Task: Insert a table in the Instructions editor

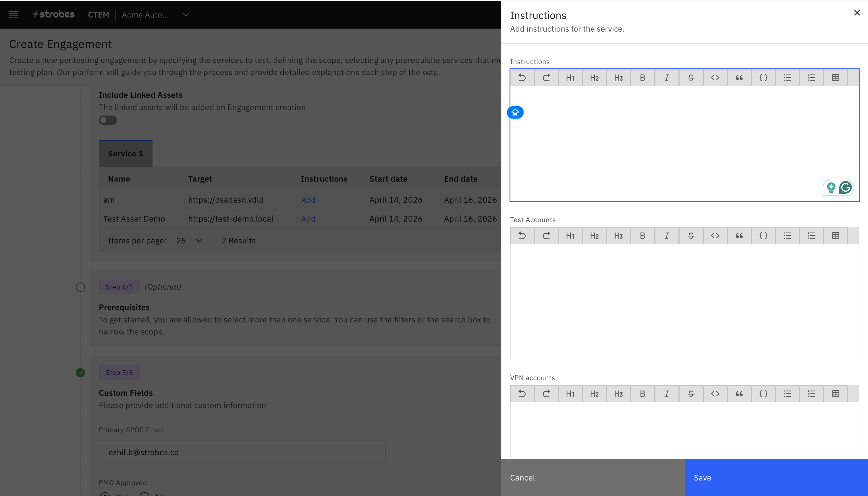Action: [x=835, y=78]
